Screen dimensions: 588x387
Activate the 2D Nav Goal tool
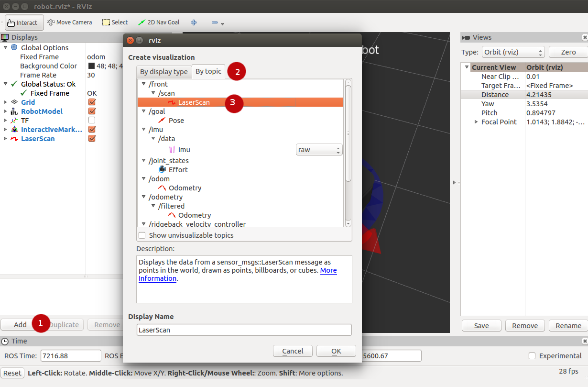click(x=159, y=22)
